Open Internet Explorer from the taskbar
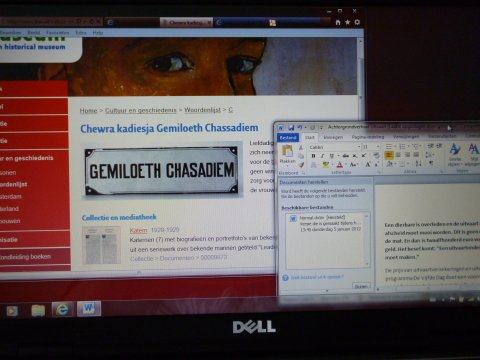Viewport: 480px width, 360px height. tap(62, 310)
